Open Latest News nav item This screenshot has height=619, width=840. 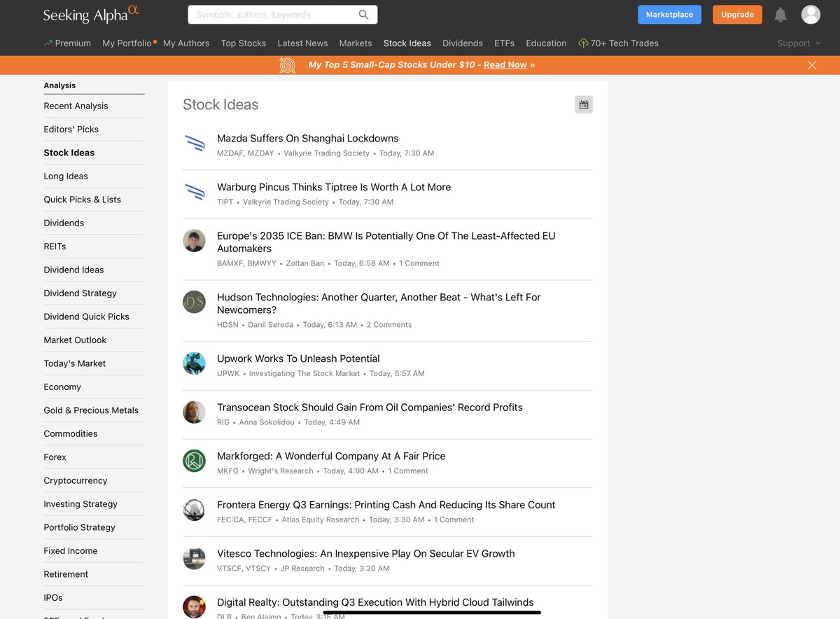tap(302, 43)
